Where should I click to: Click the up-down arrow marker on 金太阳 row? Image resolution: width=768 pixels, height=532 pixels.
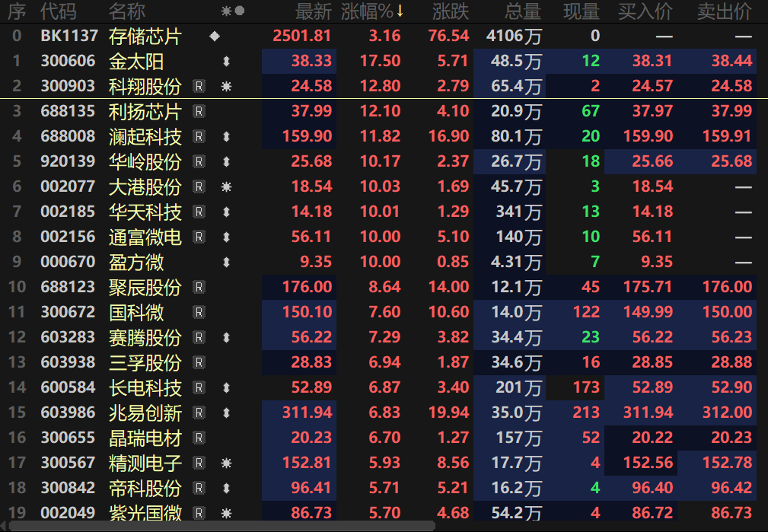(x=226, y=62)
